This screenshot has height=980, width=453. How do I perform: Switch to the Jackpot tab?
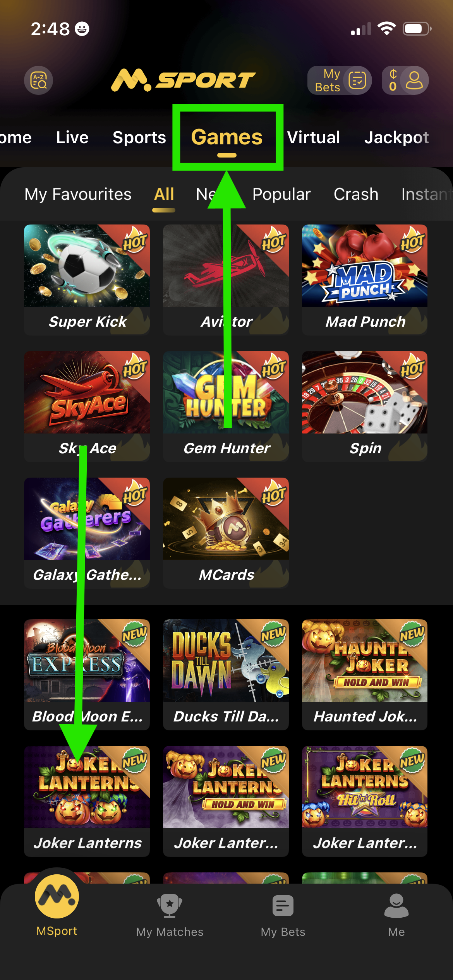396,138
